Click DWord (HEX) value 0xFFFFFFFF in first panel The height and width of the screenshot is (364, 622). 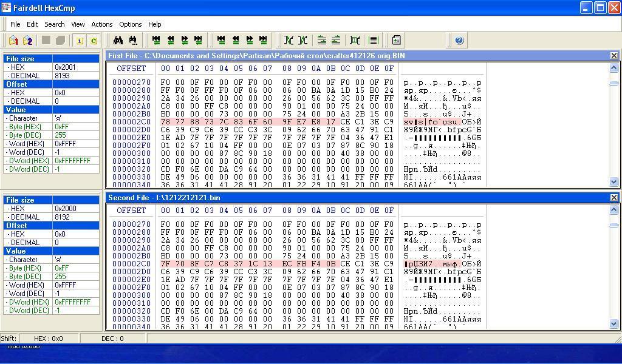click(76, 160)
